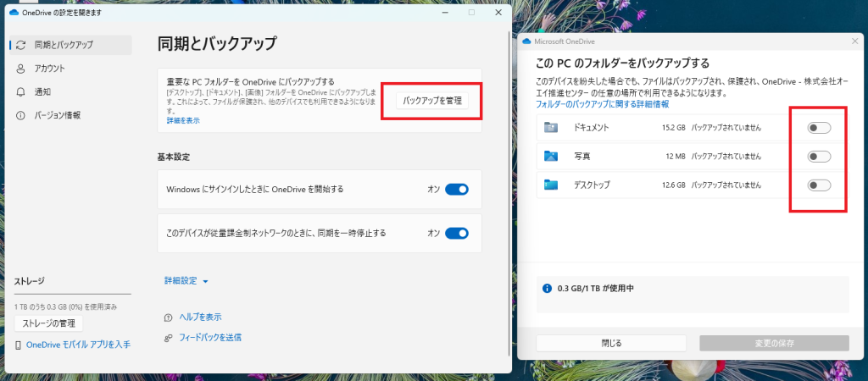The width and height of the screenshot is (868, 381).
Task: Click the 基本設定 heading
Action: click(x=173, y=157)
